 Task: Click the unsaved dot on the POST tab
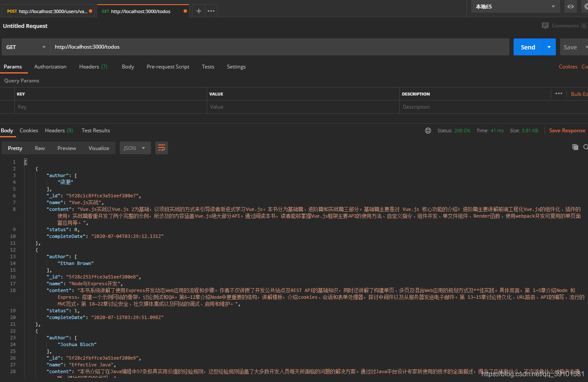pos(91,11)
